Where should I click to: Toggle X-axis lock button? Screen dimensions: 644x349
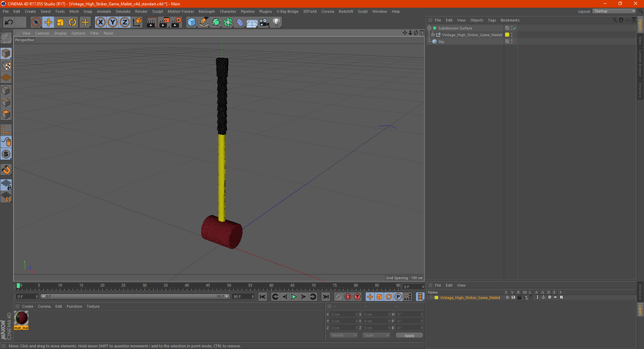(100, 22)
